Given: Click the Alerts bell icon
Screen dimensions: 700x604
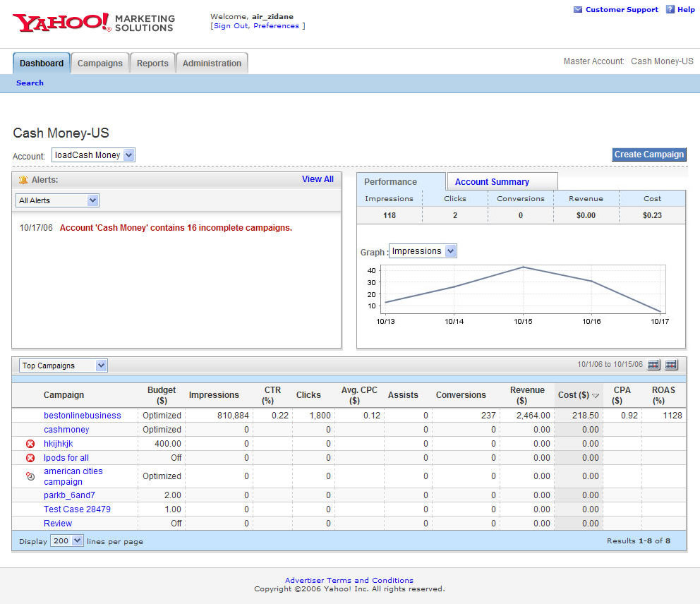Looking at the screenshot, I should [x=23, y=180].
